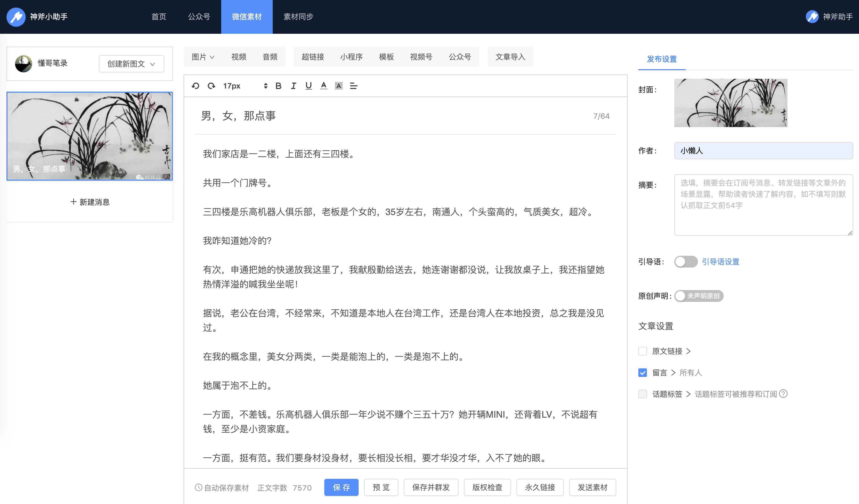Toggle bold formatting
The image size is (859, 504).
point(278,86)
